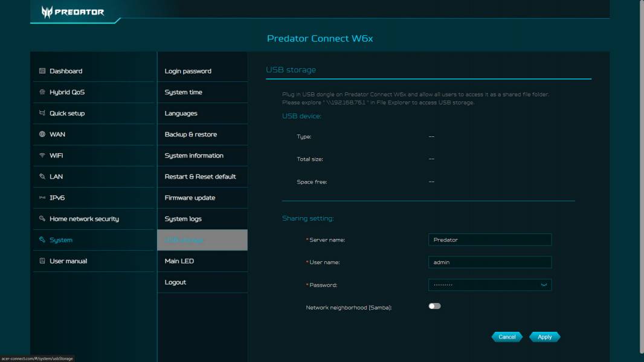
Task: Open Hybrid QoS from the sidebar
Action: (x=42, y=92)
